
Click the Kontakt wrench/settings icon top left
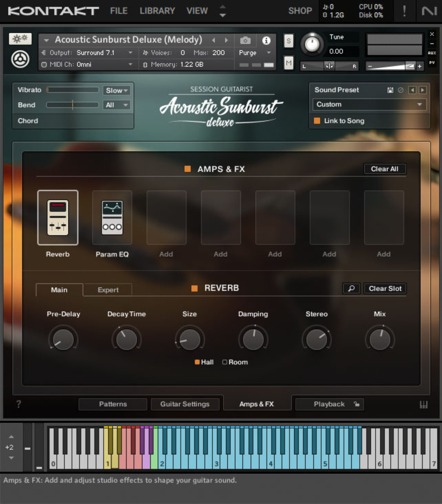coord(20,39)
